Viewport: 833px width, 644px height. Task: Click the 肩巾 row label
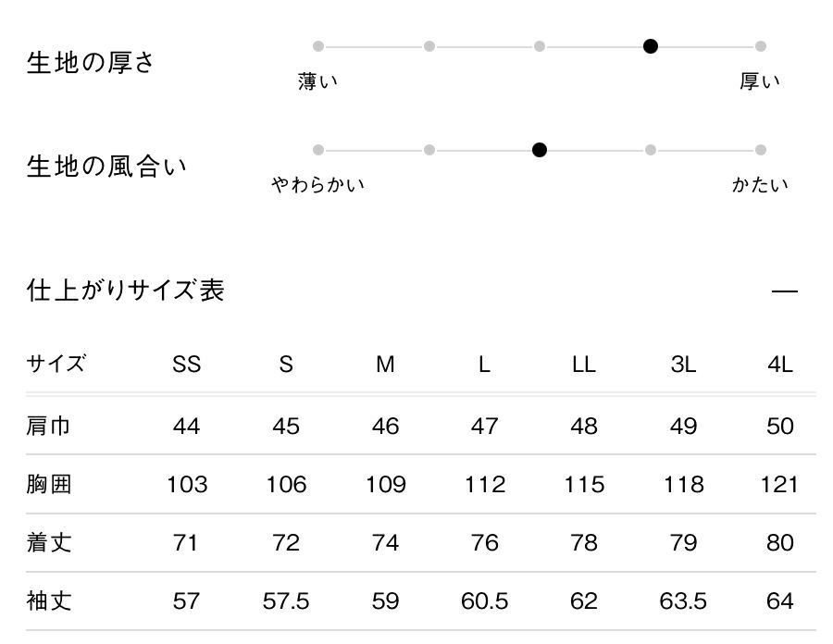click(48, 426)
